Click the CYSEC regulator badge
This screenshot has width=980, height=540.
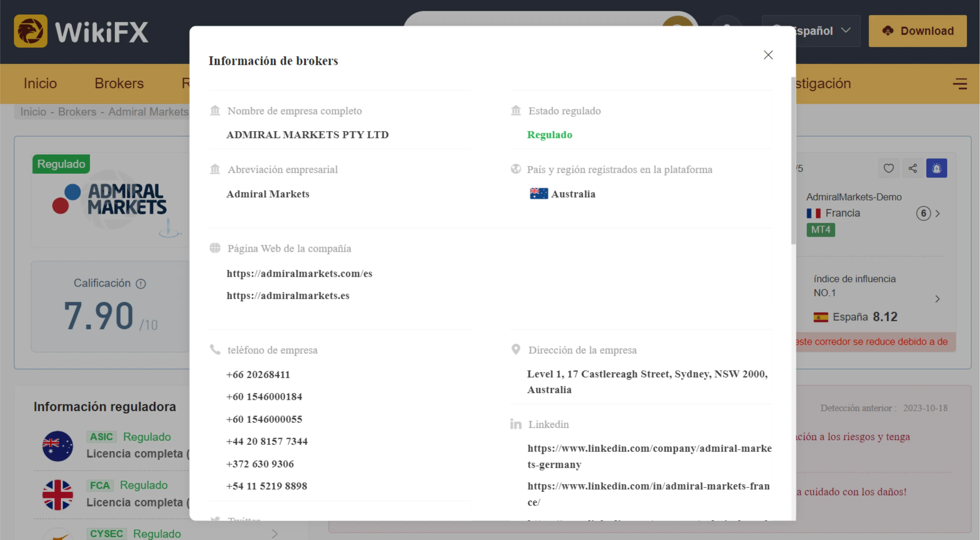(x=106, y=533)
